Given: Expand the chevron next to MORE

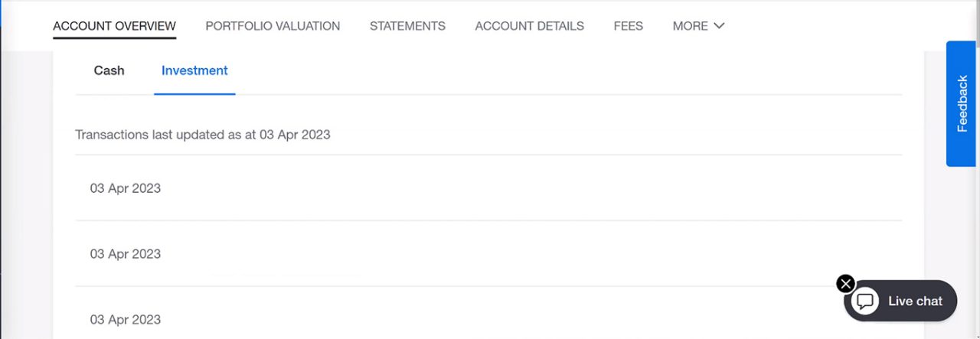Looking at the screenshot, I should (x=719, y=26).
